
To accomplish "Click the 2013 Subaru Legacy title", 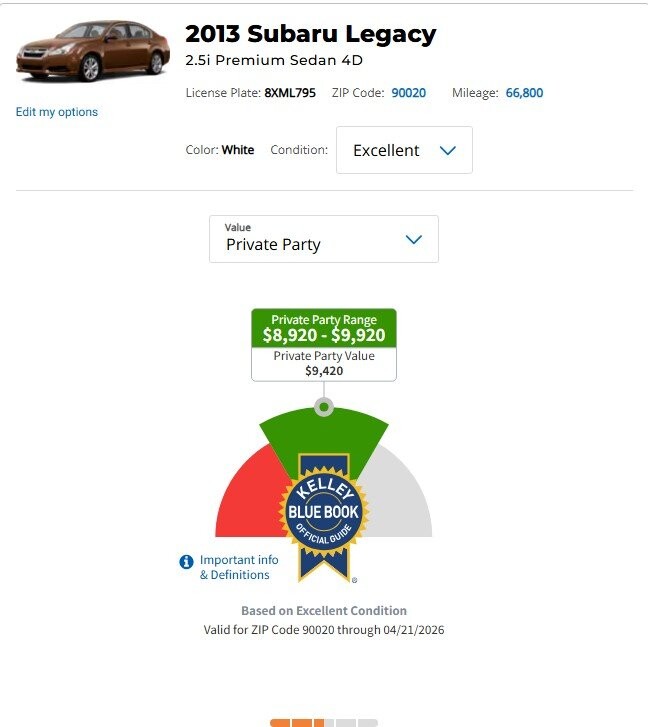I will coord(311,33).
